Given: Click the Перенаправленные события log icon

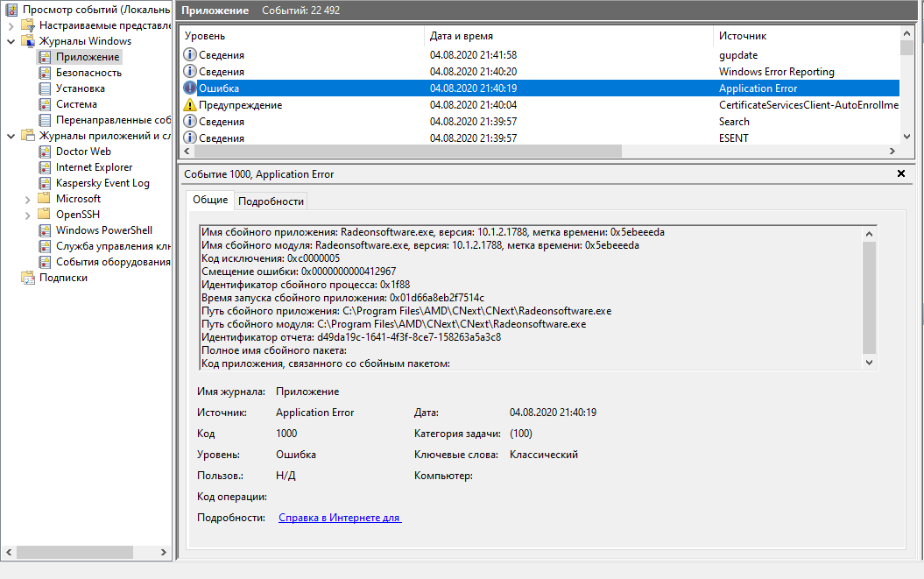Looking at the screenshot, I should 45,120.
